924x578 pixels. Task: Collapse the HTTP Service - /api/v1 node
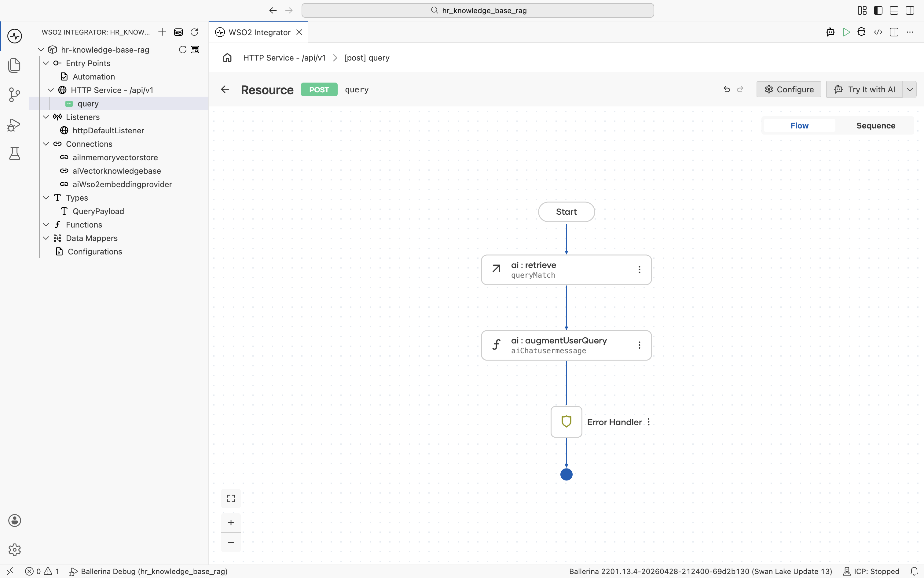(x=51, y=90)
